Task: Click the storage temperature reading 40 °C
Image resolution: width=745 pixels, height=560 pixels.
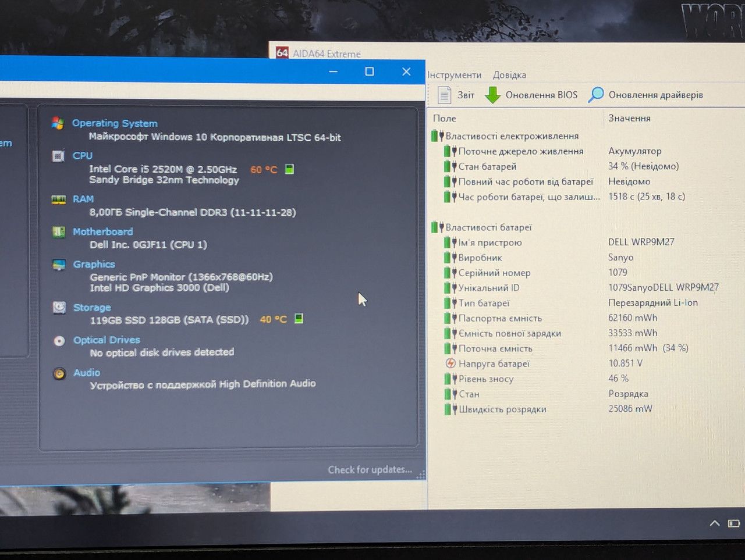Action: click(x=273, y=319)
